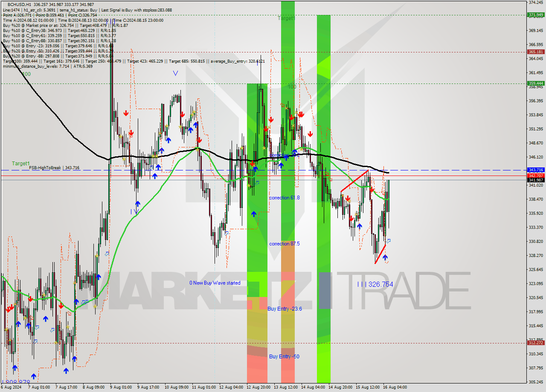
Task: Click 'minimum_distance_buy_levels: 7.714' text
Action: coord(36,66)
